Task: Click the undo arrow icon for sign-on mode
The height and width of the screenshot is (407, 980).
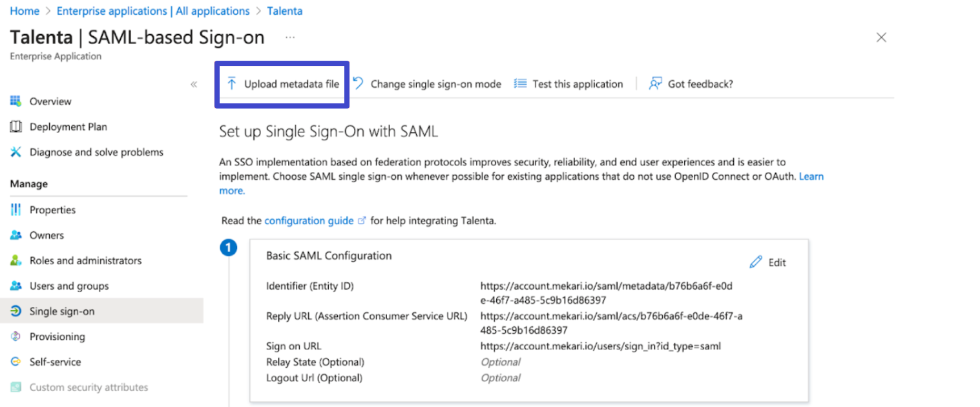Action: point(359,83)
